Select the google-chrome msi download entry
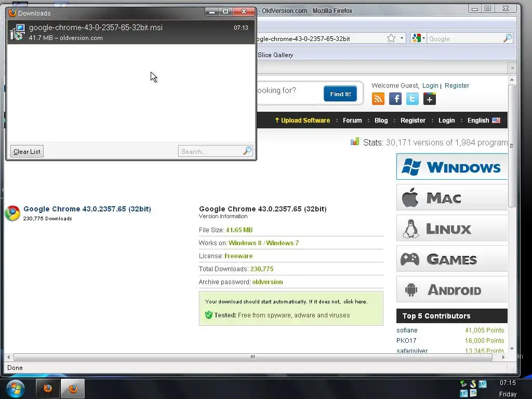 [131, 32]
